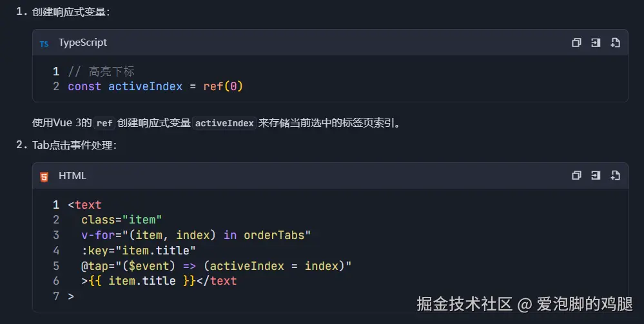The image size is (644, 324).
Task: Insert TypeScript code at cursor icon
Action: 596,43
